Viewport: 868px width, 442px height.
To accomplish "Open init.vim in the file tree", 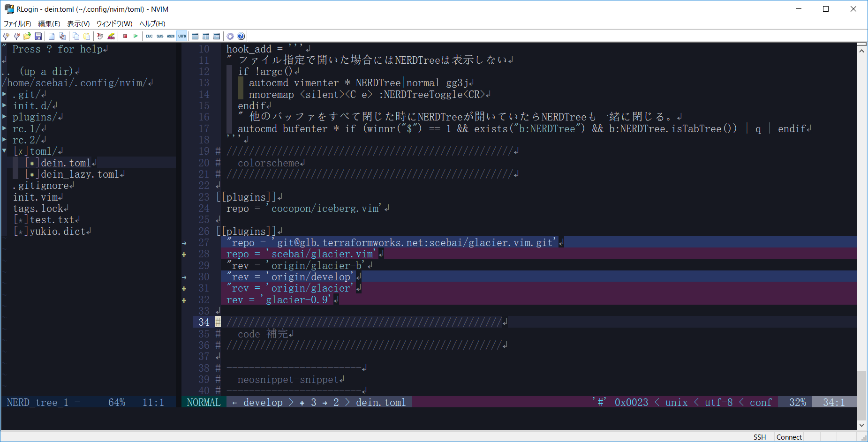I will point(35,197).
